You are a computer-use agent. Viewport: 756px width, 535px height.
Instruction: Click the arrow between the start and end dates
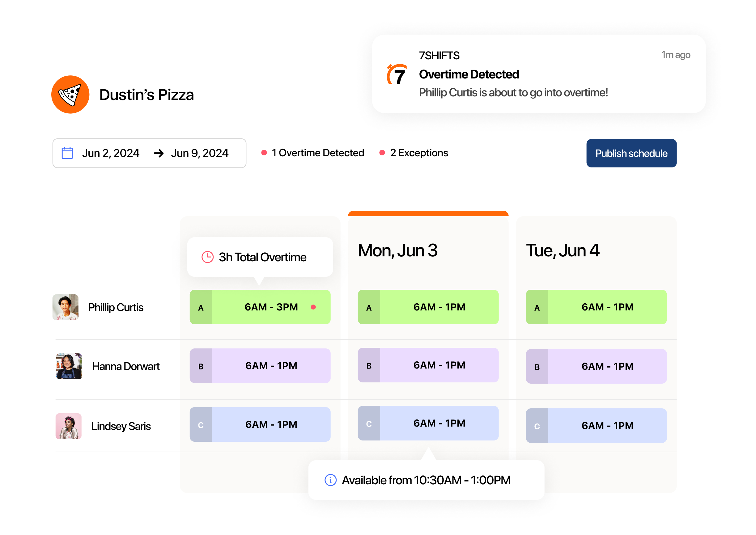click(x=159, y=153)
